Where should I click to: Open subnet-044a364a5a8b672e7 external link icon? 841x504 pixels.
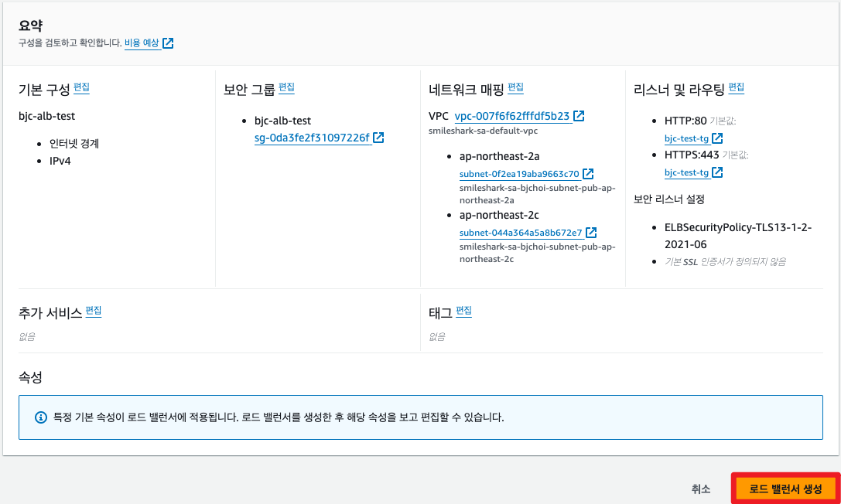click(x=590, y=232)
